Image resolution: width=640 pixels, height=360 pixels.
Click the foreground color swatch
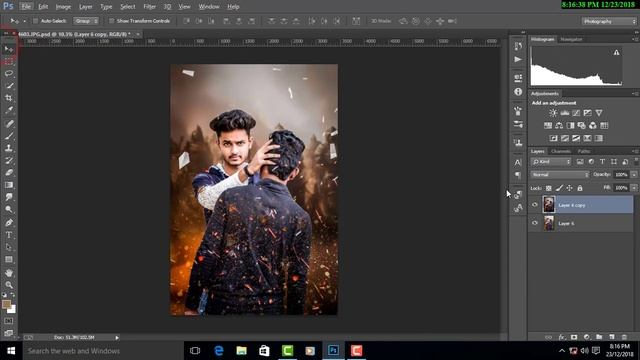click(6, 304)
